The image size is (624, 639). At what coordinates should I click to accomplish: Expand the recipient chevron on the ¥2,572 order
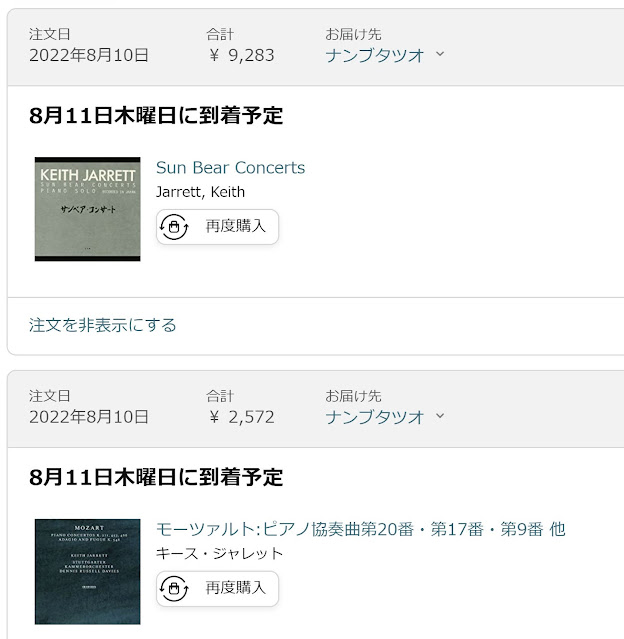coord(440,416)
